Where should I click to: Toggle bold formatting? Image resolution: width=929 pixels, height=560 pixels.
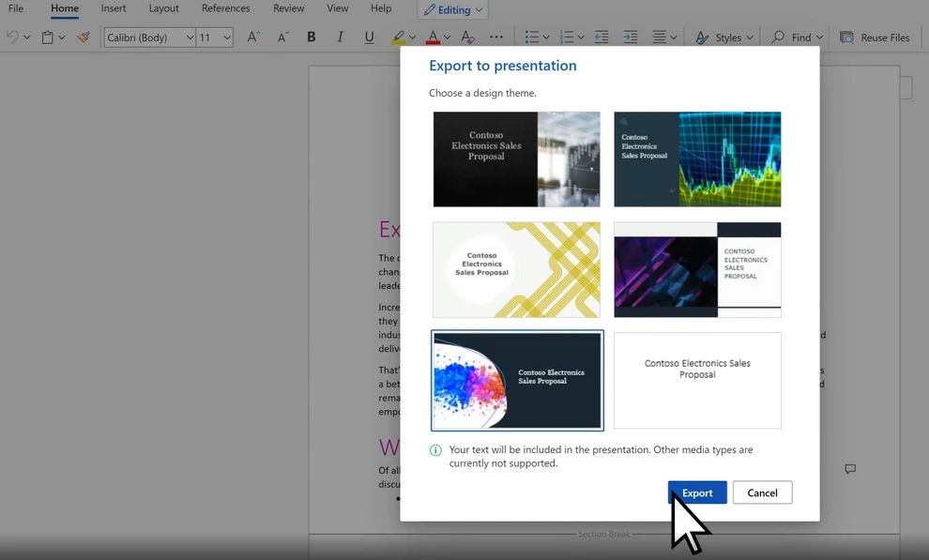coord(311,38)
